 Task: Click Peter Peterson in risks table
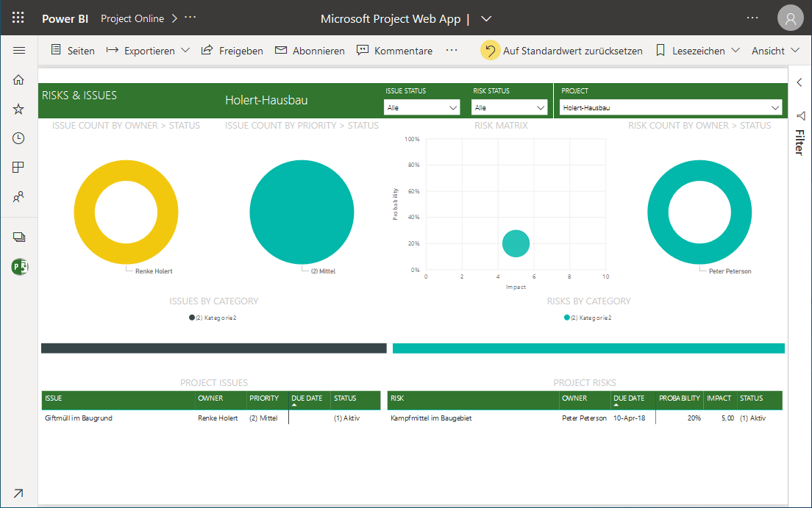[584, 418]
